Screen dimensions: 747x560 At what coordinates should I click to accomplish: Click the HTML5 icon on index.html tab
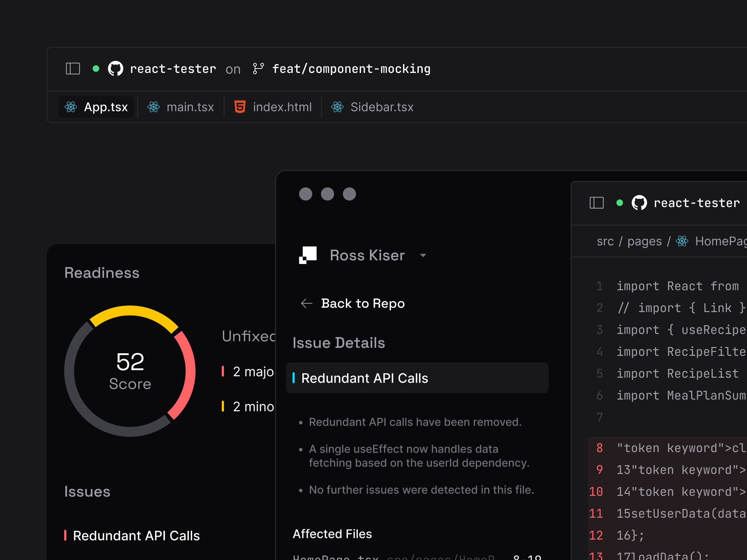click(x=240, y=107)
